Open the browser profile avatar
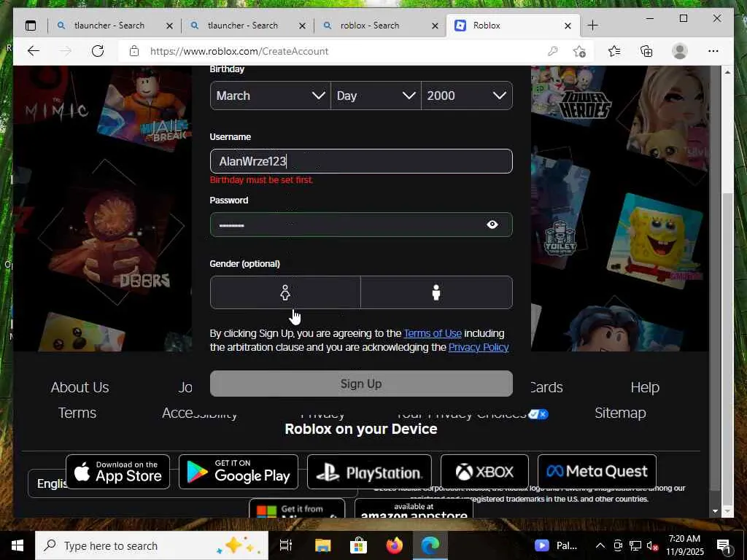The height and width of the screenshot is (560, 747). [x=680, y=51]
